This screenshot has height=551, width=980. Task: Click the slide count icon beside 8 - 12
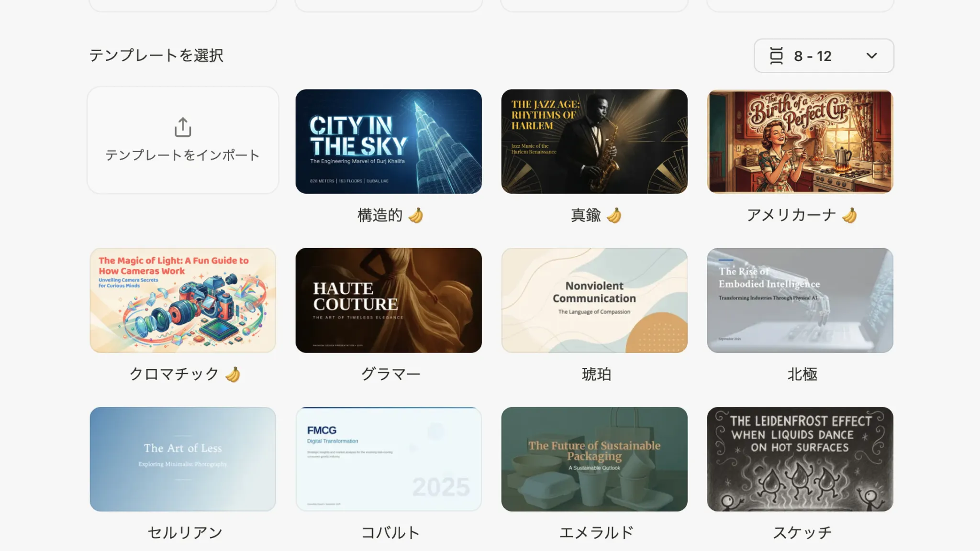pyautogui.click(x=776, y=56)
